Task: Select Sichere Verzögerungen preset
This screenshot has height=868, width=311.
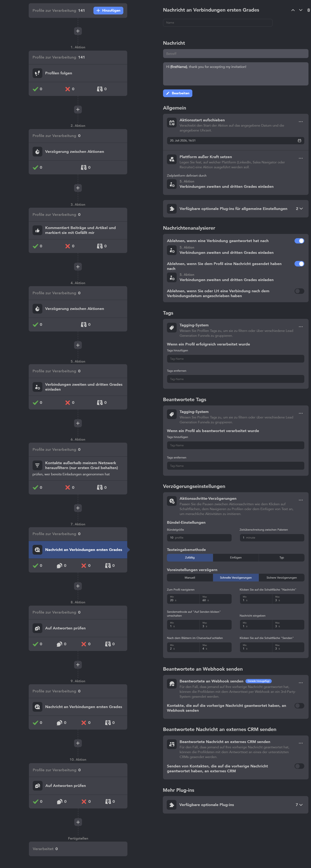Action: tap(282, 578)
